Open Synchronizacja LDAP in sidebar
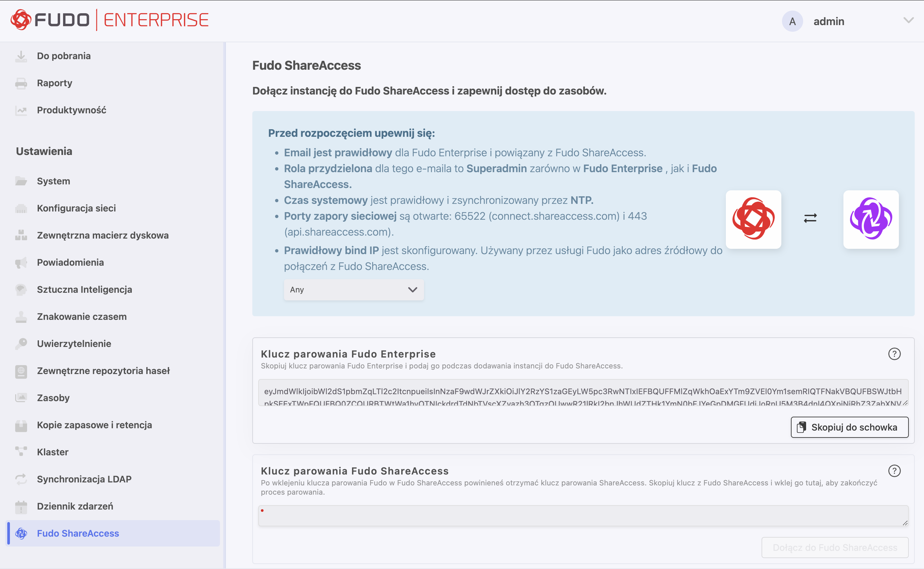 [x=84, y=479]
